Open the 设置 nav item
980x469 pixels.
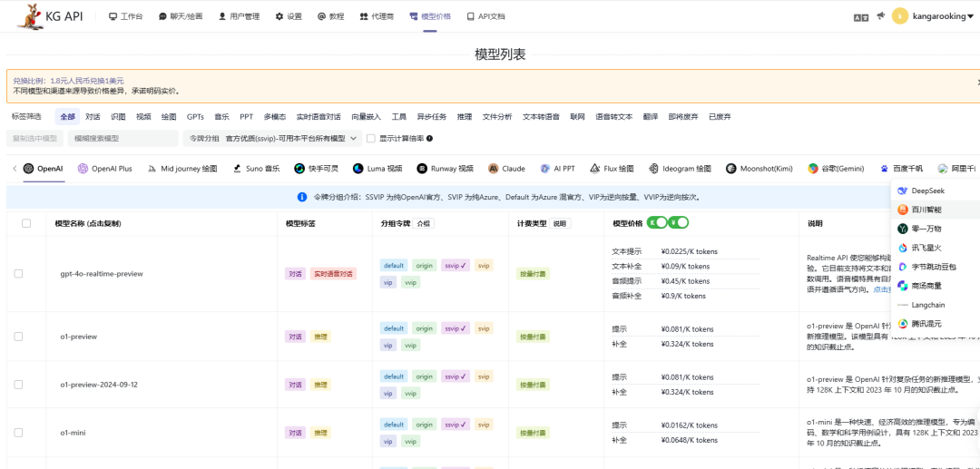pos(289,17)
